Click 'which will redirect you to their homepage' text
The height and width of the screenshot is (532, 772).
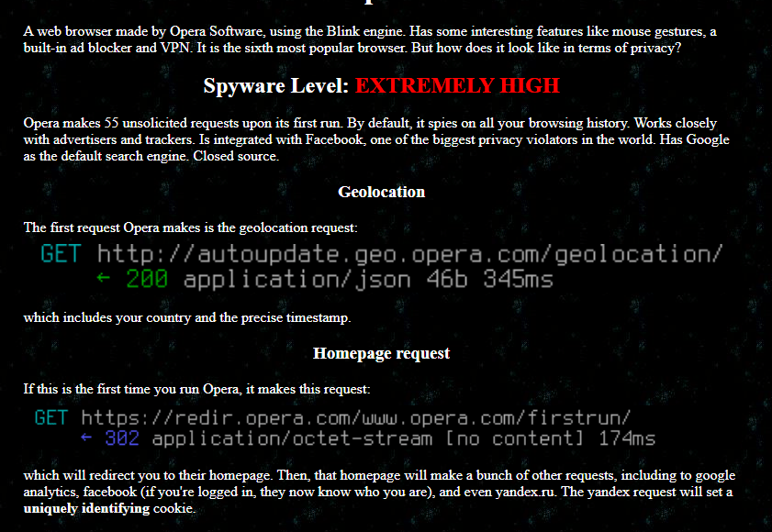tap(147, 475)
